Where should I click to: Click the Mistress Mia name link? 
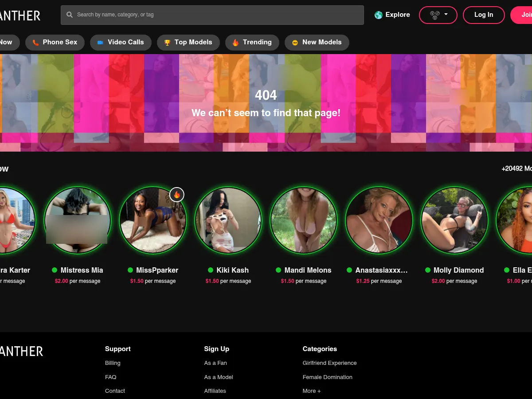(82, 270)
